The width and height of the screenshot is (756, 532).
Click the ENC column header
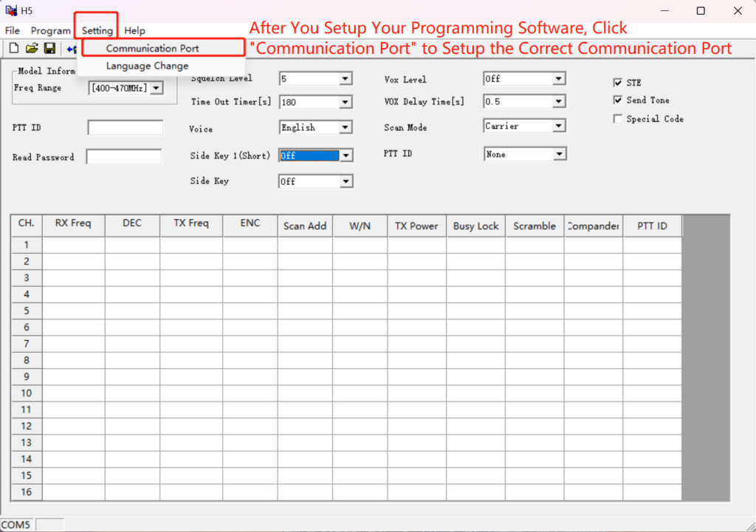[x=250, y=225]
